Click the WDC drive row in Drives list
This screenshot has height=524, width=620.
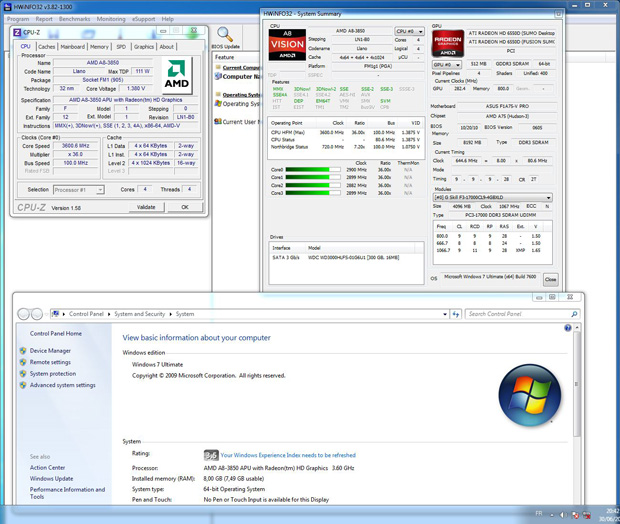click(x=346, y=257)
